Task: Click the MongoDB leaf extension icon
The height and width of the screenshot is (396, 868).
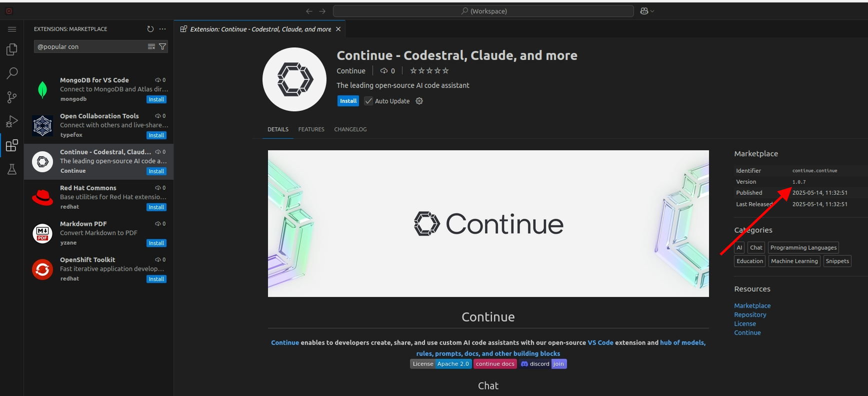Action: pyautogui.click(x=42, y=90)
